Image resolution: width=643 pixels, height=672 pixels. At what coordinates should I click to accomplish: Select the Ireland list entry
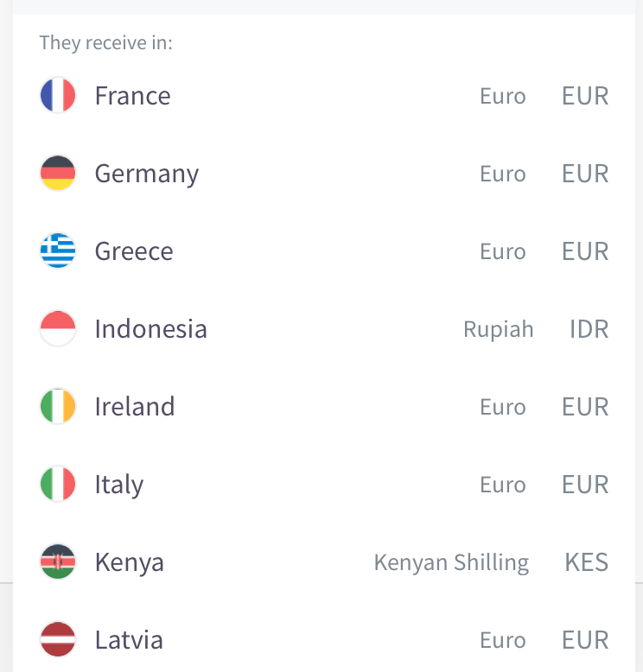click(x=324, y=406)
